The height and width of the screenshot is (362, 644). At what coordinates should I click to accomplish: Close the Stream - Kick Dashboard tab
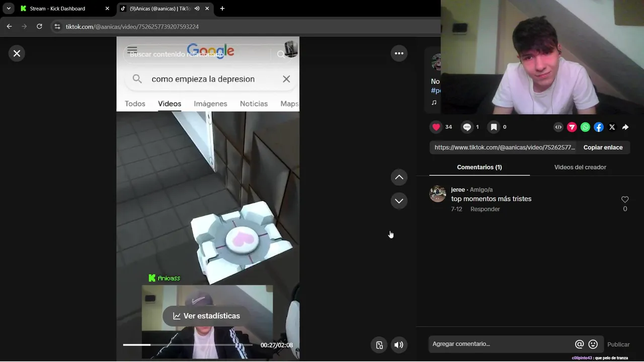[107, 9]
